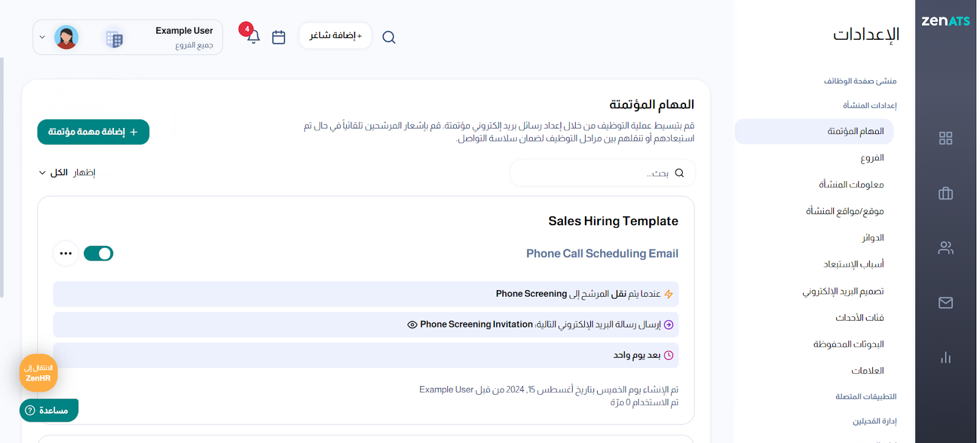Click the المهام المؤتمتة main heading

click(652, 105)
